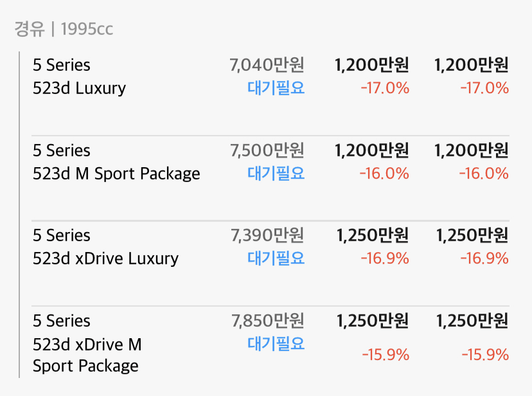
Task: Click the 1,250만원 amount for xDrive Luxury
Action: pyautogui.click(x=371, y=235)
